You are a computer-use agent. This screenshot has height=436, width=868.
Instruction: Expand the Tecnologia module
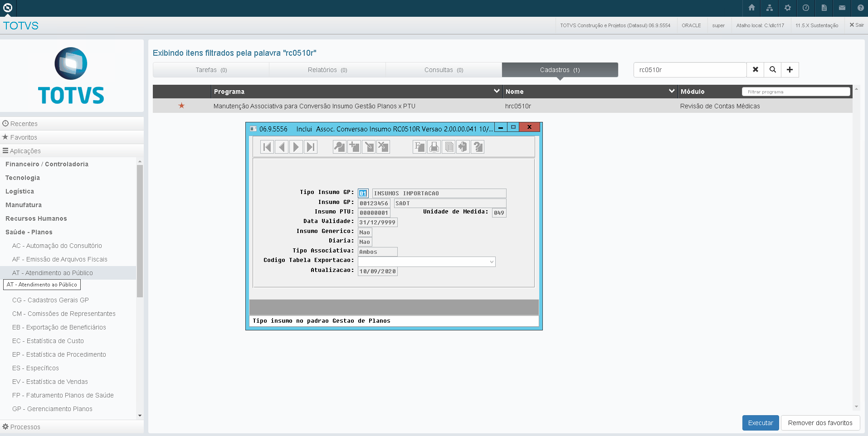(x=23, y=178)
